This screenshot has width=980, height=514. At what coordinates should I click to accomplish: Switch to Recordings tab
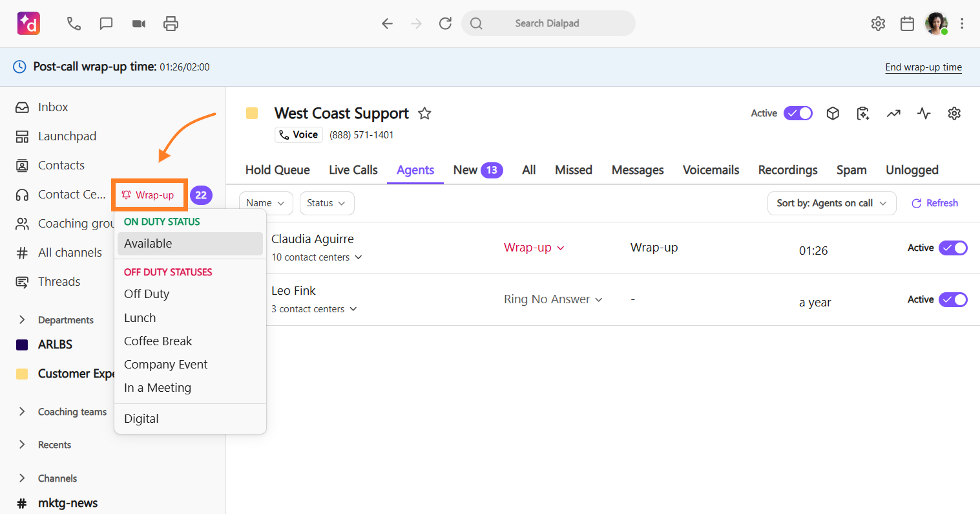tap(788, 170)
